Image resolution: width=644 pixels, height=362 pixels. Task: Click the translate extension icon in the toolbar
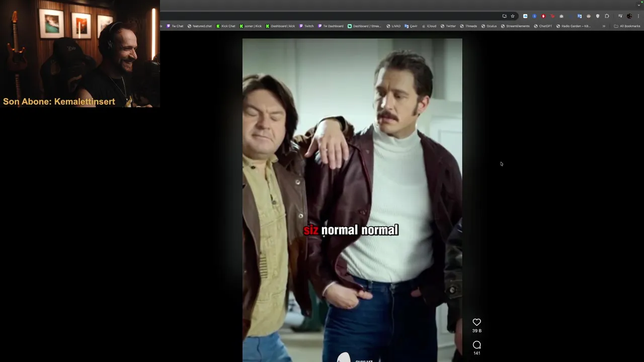[580, 16]
